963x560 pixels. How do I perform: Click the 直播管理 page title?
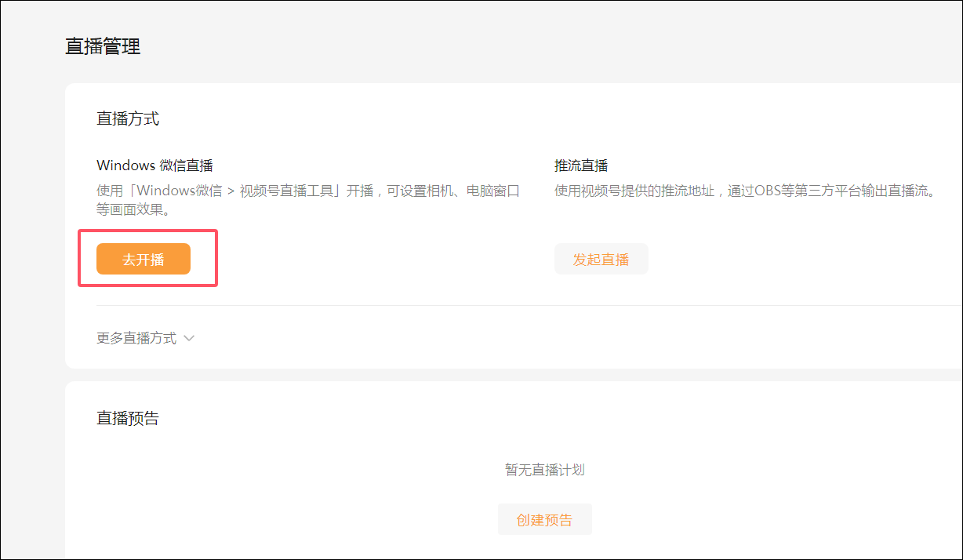(x=103, y=46)
